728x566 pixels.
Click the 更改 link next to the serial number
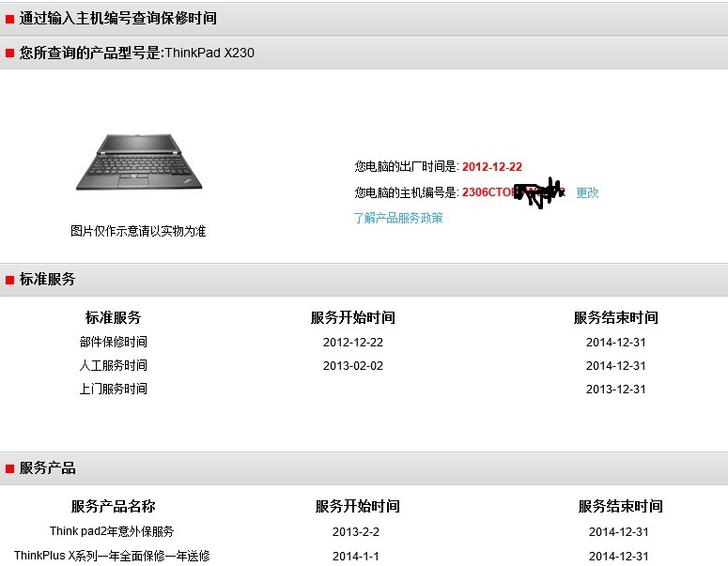pos(587,192)
